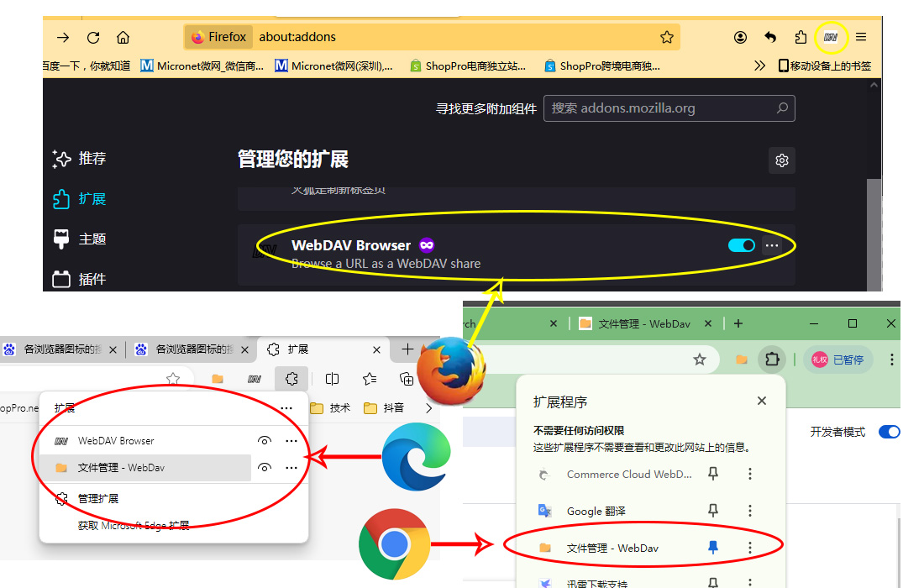The width and height of the screenshot is (924, 588).
Task: Click the WebDAV extension icon in Edge toolbar
Action: point(254,380)
